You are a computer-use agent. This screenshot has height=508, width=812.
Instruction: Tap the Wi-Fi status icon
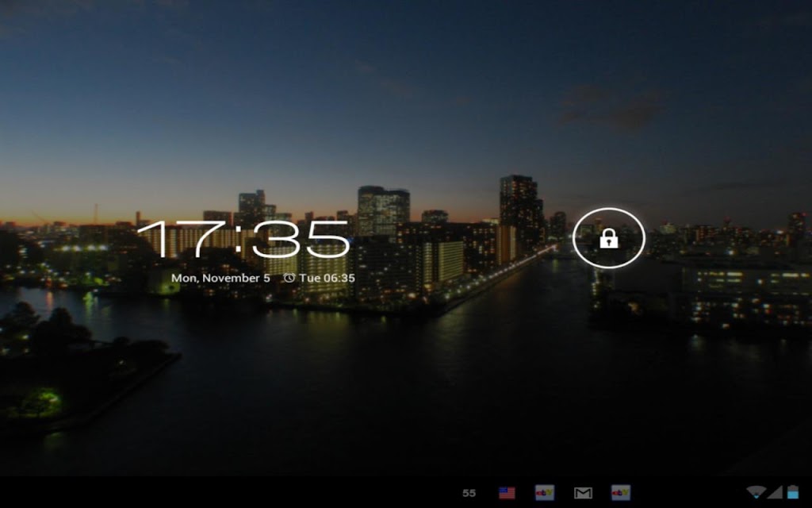(756, 492)
